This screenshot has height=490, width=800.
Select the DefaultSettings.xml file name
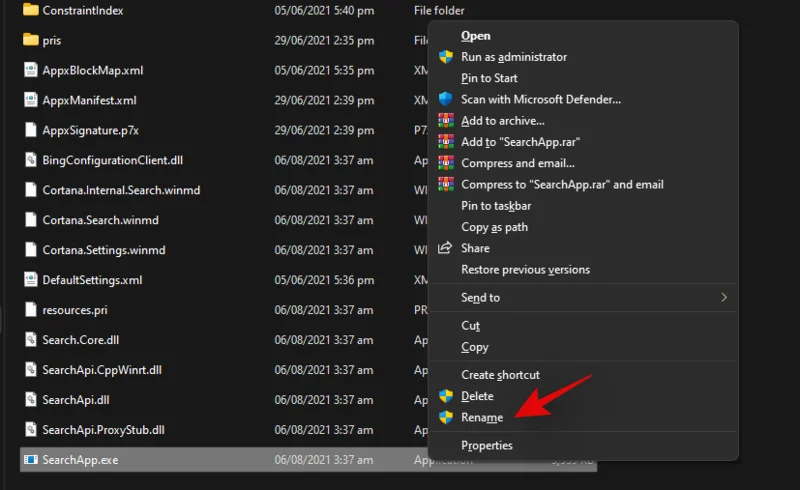pos(92,280)
